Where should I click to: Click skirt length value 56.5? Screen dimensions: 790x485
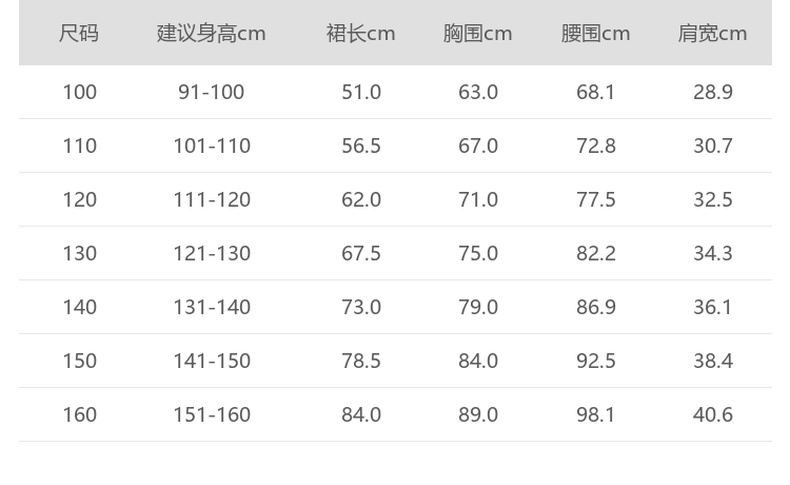coord(361,146)
